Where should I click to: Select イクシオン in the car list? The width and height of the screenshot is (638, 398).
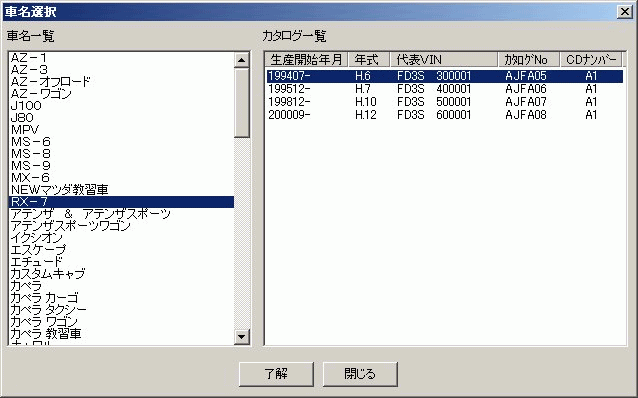click(x=121, y=238)
